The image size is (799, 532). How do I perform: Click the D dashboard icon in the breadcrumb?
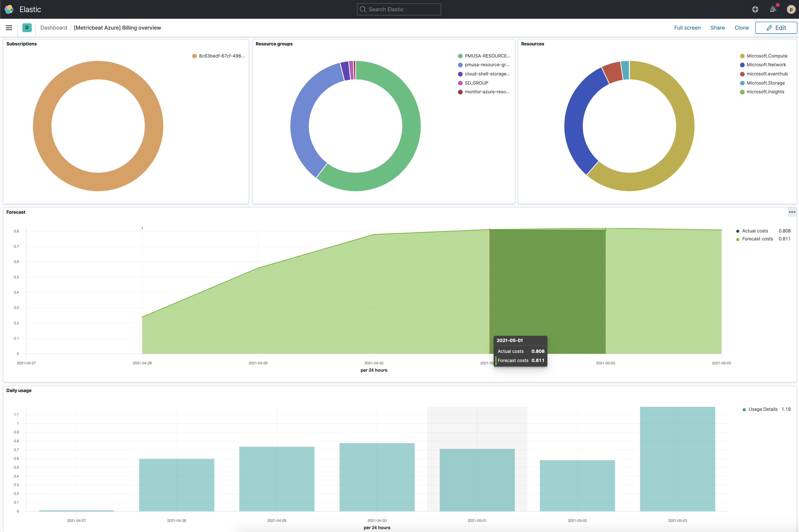[x=27, y=27]
